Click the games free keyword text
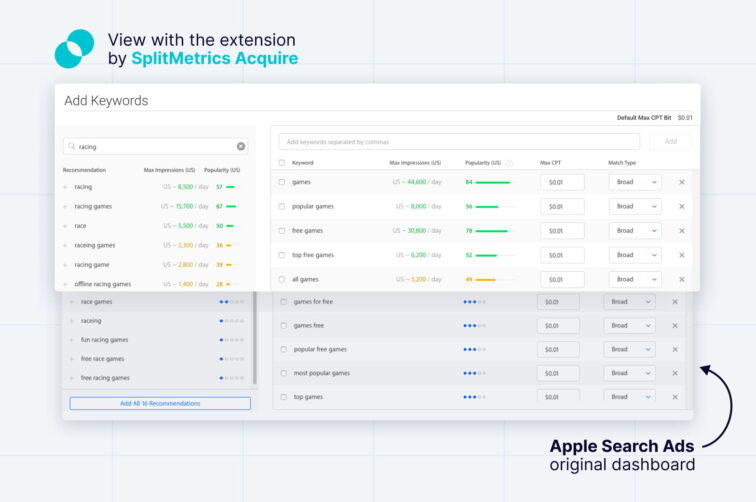This screenshot has height=502, width=756. pos(309,326)
